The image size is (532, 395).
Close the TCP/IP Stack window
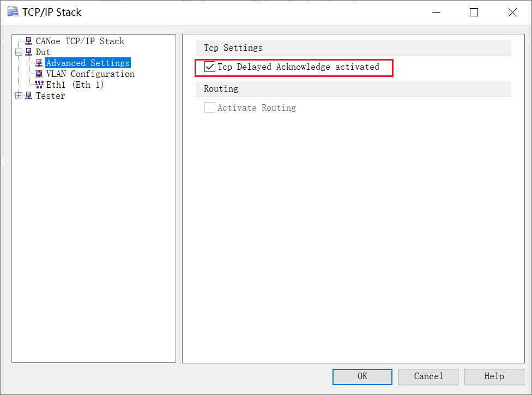click(x=512, y=13)
